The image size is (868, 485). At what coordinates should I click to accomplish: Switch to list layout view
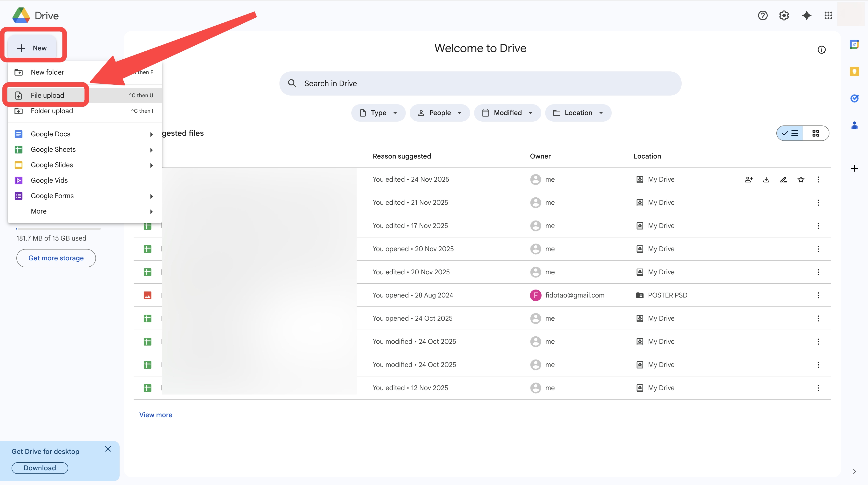pyautogui.click(x=790, y=133)
